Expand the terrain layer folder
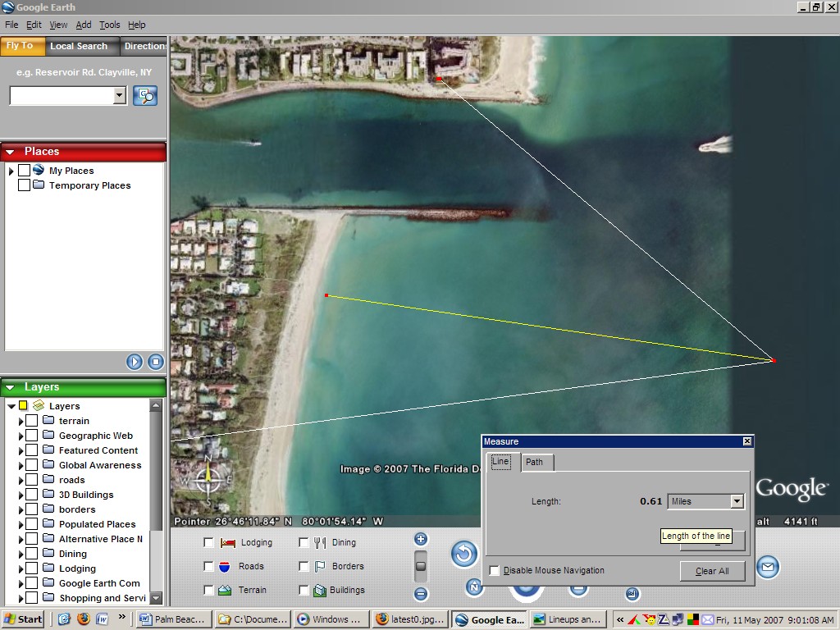 21,421
